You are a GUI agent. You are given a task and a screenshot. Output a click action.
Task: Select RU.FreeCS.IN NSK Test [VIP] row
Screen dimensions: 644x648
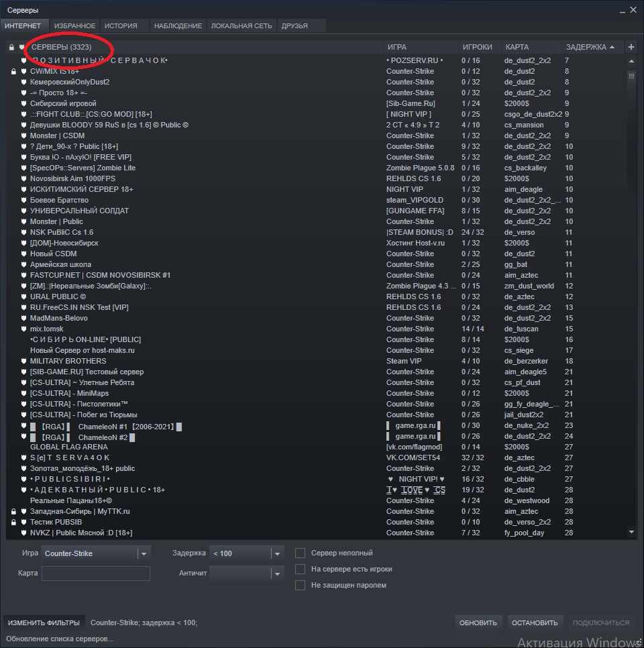(316, 307)
